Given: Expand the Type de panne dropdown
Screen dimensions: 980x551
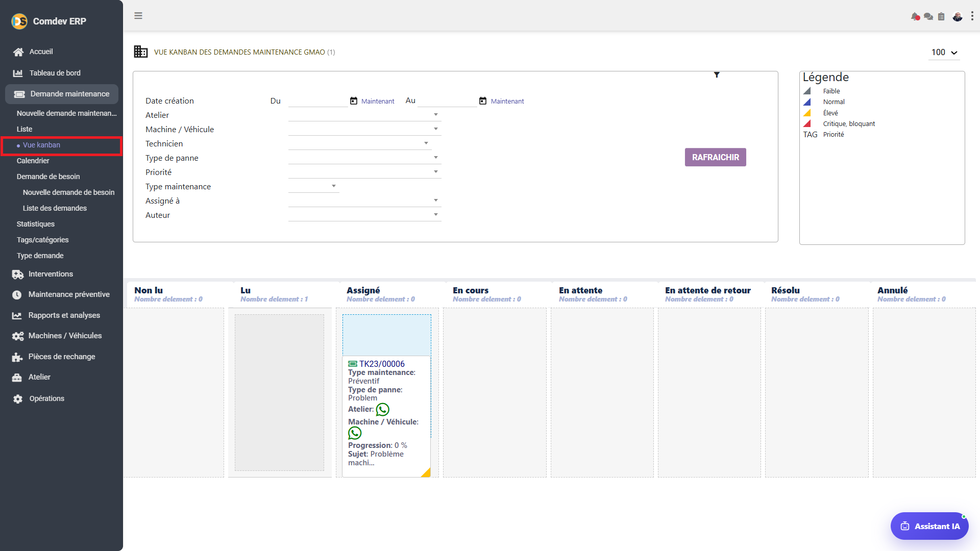Looking at the screenshot, I should tap(436, 158).
